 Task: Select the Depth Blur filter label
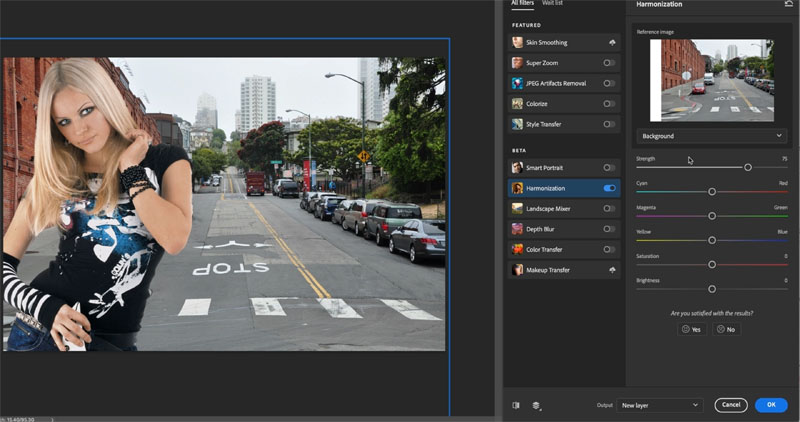click(540, 229)
